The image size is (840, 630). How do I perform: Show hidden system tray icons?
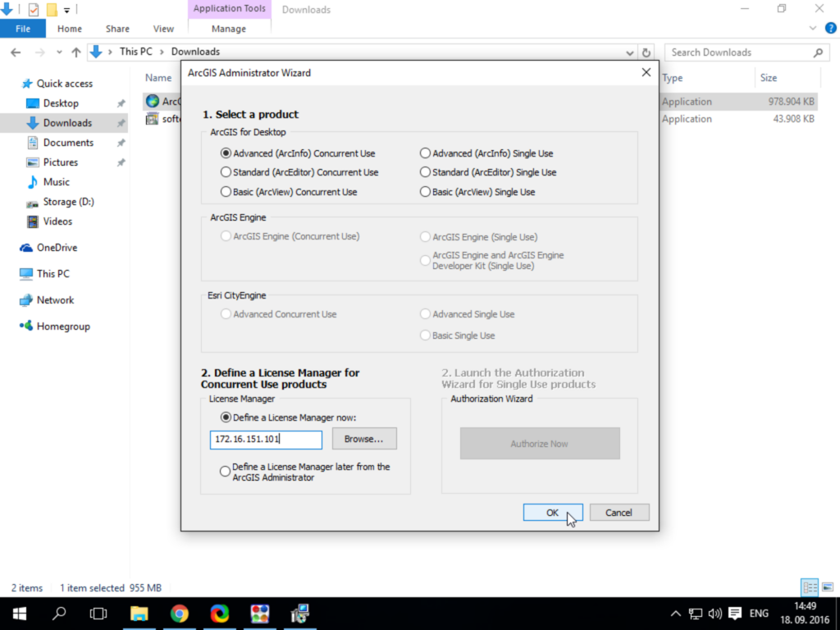pos(676,614)
